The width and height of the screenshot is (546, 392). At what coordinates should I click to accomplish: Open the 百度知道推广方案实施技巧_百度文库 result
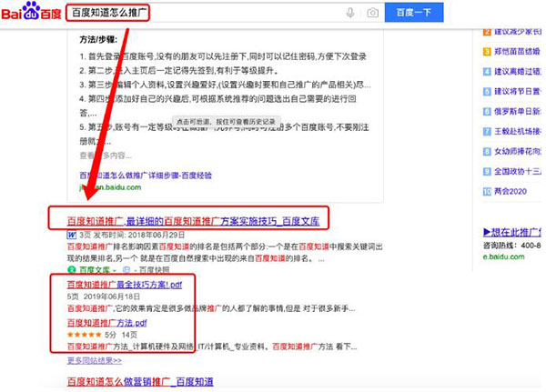193,220
